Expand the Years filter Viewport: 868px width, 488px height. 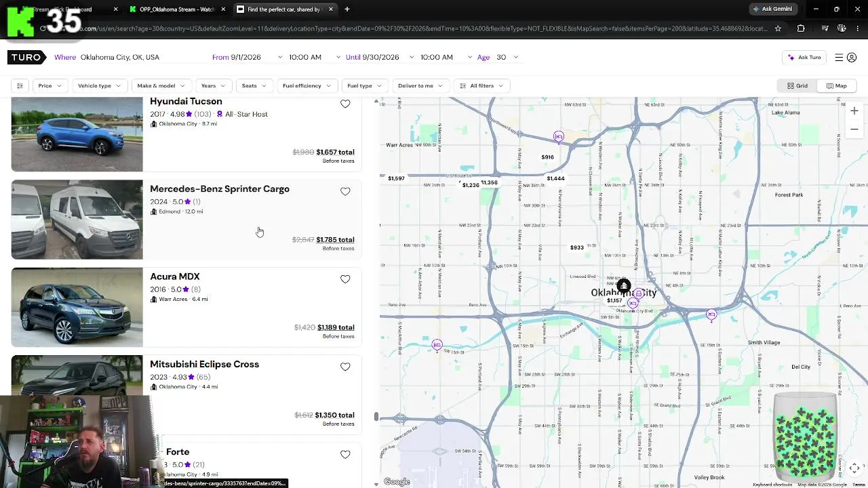point(213,86)
